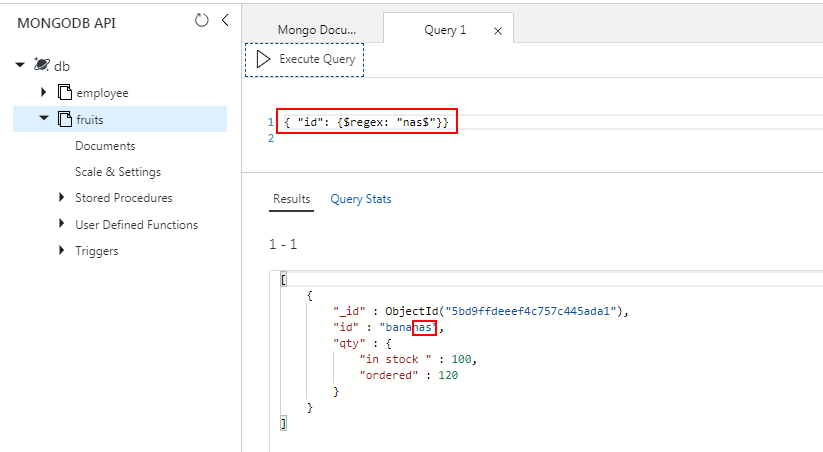Expand the employee collection
The height and width of the screenshot is (452, 823).
43,92
